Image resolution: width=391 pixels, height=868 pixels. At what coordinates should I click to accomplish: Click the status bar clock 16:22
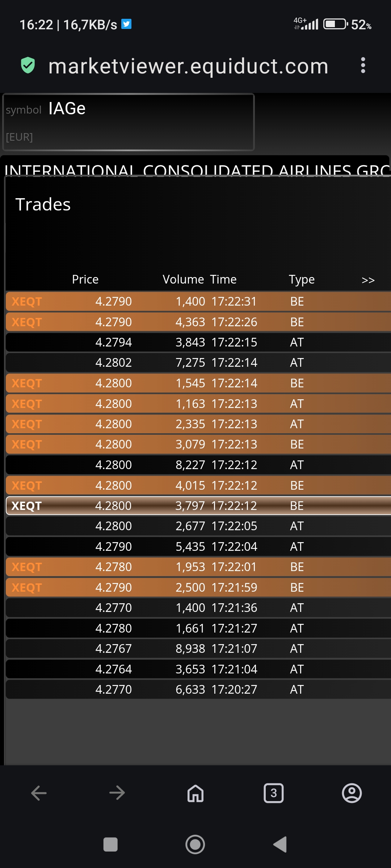point(36,25)
